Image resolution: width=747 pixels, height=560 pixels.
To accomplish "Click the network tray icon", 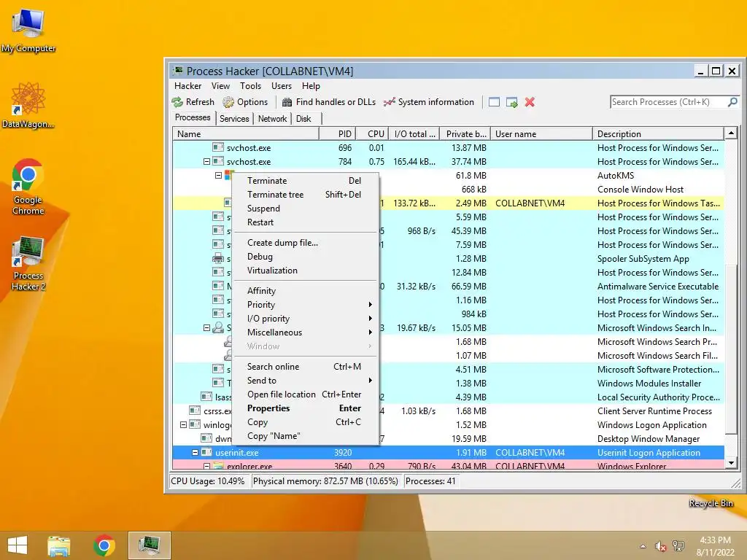I will click(678, 546).
